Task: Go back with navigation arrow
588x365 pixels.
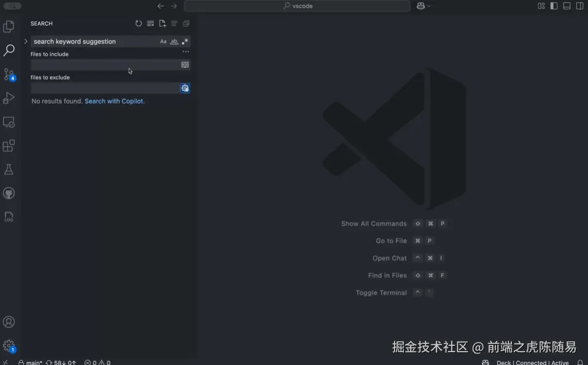Action: pyautogui.click(x=161, y=6)
